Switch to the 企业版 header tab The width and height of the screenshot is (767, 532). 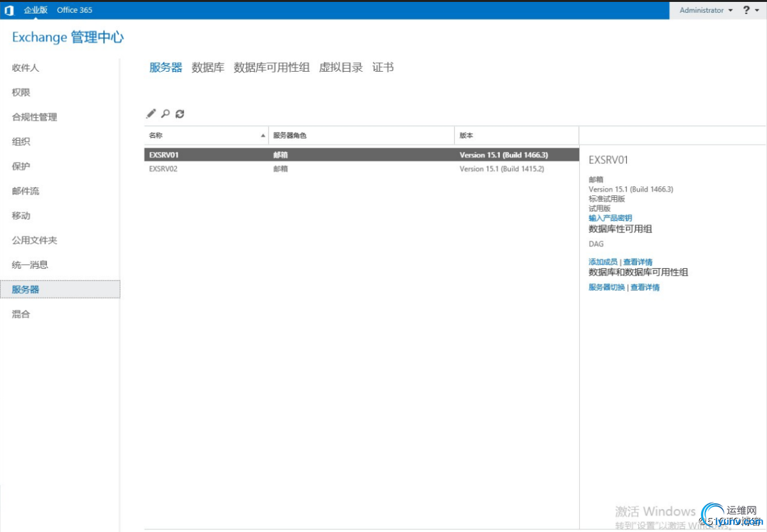[x=36, y=10]
